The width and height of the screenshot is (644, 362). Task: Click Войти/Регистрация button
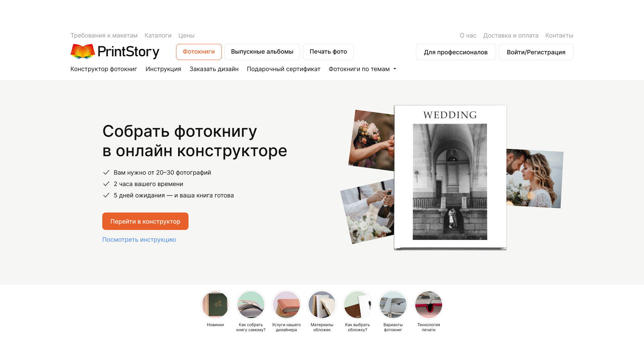[536, 52]
